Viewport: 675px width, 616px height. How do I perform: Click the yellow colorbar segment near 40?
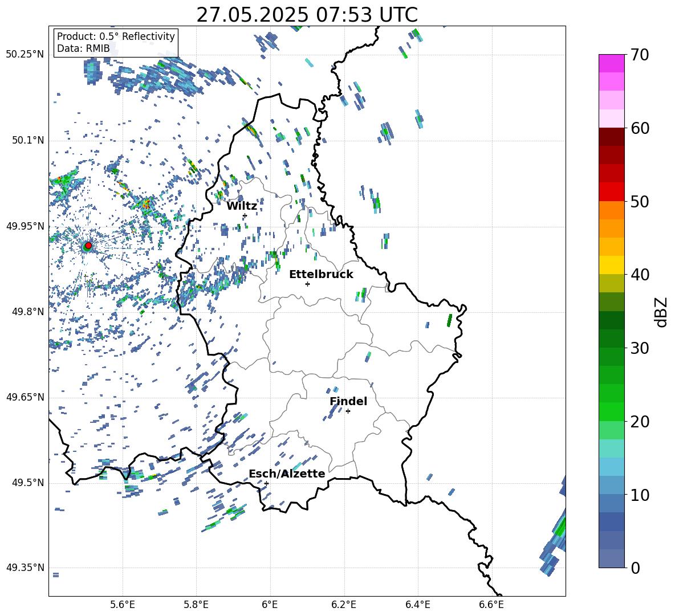tap(611, 265)
